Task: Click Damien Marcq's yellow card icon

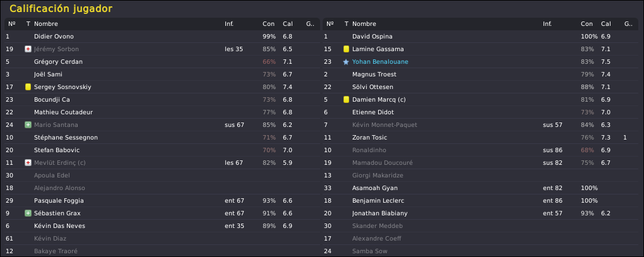Action: pos(346,100)
